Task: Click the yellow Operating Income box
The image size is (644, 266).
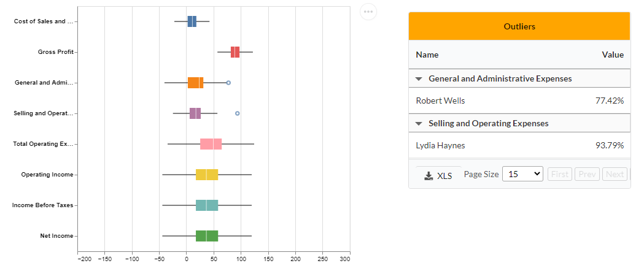Action: pyautogui.click(x=207, y=175)
